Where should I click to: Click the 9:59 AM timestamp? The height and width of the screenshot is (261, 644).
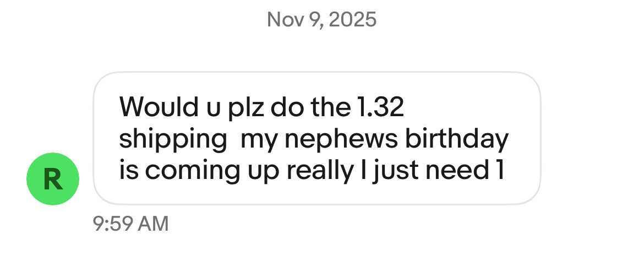click(x=131, y=224)
